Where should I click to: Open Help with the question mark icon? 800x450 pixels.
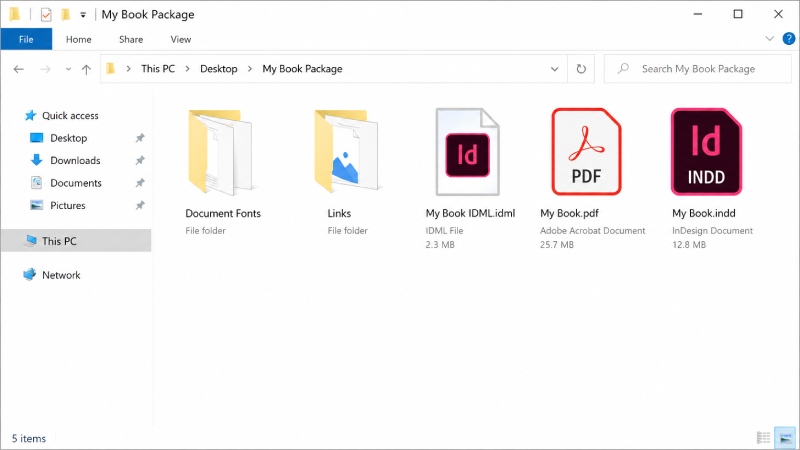789,39
